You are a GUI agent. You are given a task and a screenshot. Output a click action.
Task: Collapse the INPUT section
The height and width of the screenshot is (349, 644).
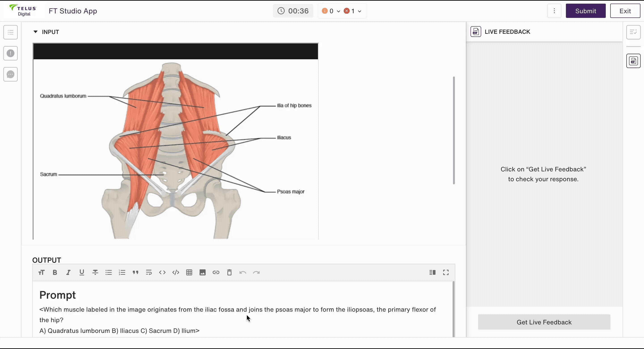pos(36,32)
